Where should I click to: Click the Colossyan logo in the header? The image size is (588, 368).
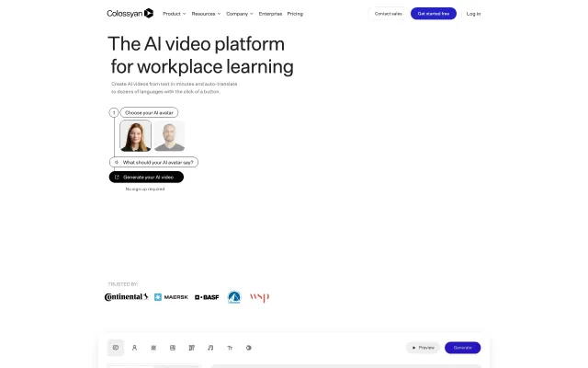pos(130,14)
